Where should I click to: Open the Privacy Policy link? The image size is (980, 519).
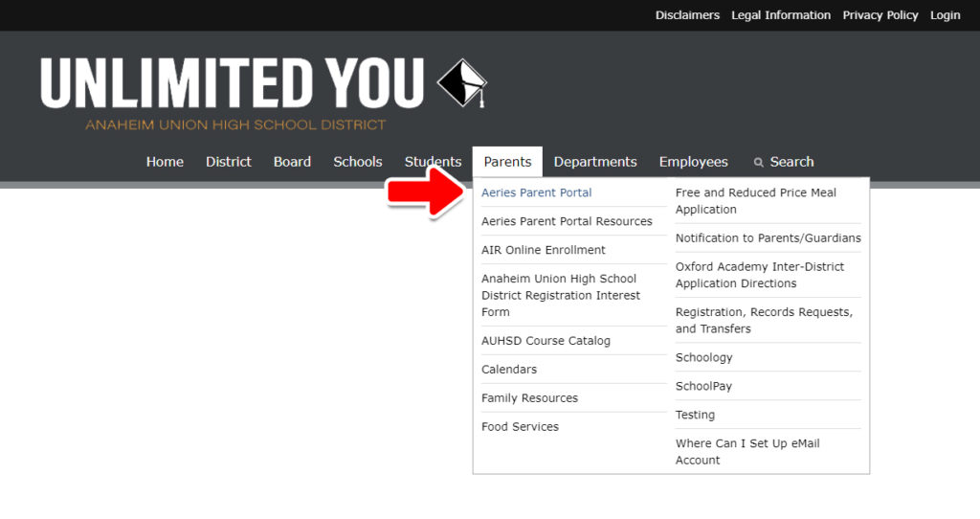tap(880, 15)
